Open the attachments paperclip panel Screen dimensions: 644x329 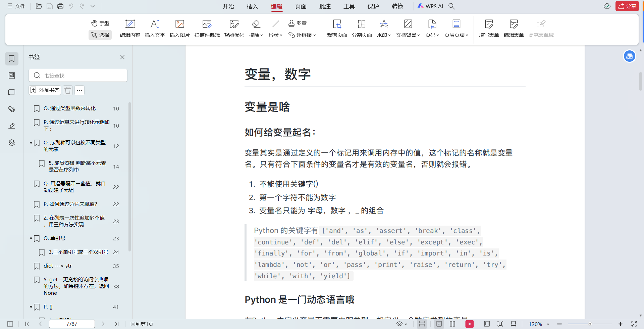[x=12, y=109]
